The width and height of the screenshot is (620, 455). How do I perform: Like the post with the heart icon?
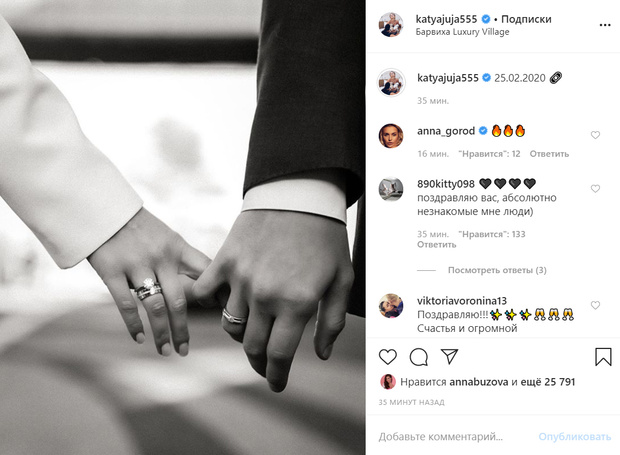pyautogui.click(x=388, y=357)
